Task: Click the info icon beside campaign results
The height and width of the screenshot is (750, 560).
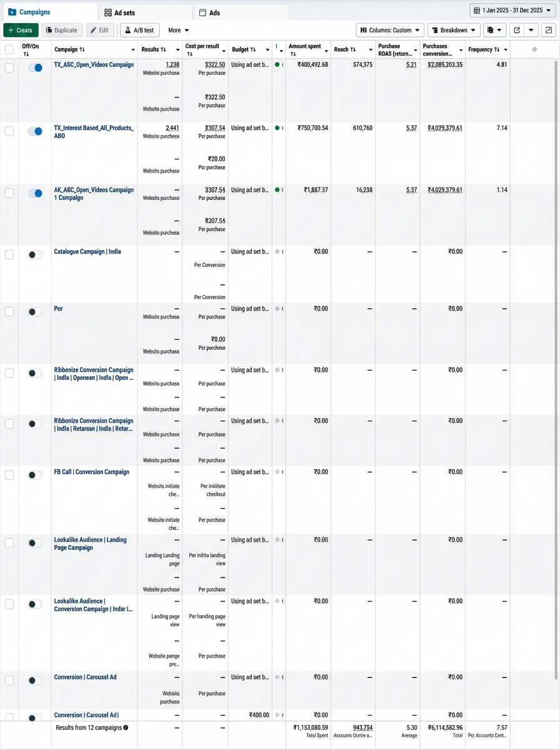Action: coord(126,727)
